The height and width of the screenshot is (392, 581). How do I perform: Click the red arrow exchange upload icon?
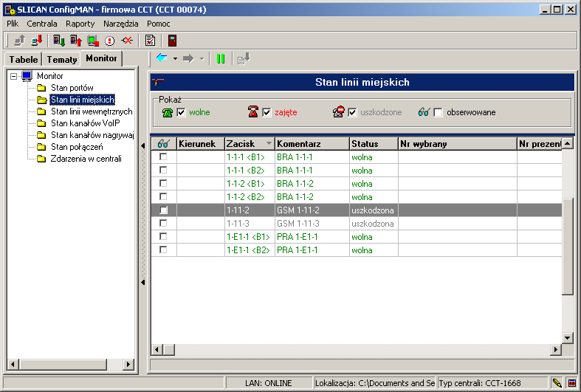tap(75, 41)
